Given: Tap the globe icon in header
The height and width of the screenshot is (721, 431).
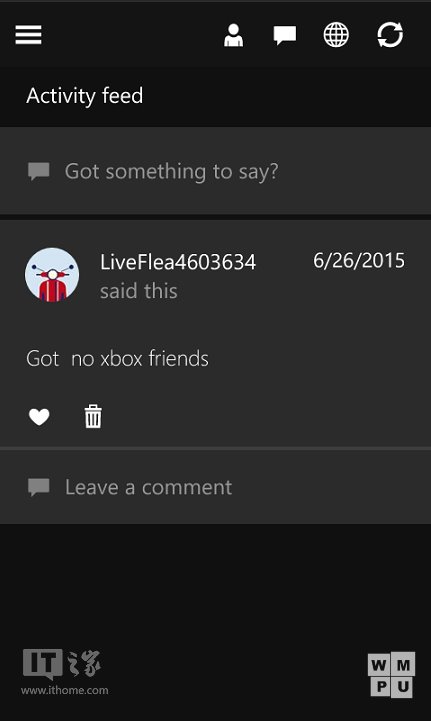Looking at the screenshot, I should pyautogui.click(x=336, y=35).
